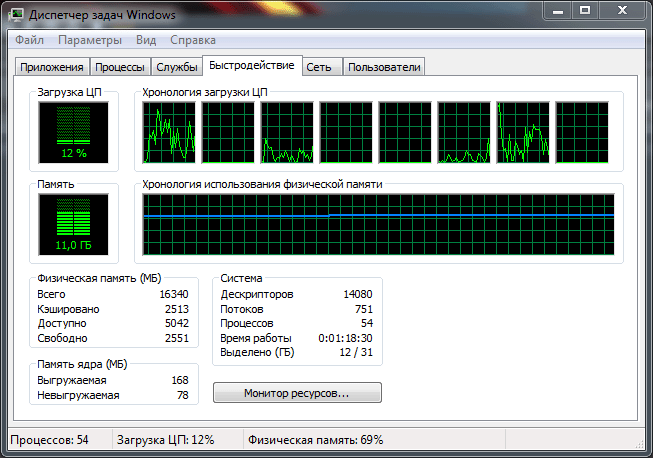Click the seventh CPU core history graph
Viewport: 653px width, 458px height.
pos(523,133)
